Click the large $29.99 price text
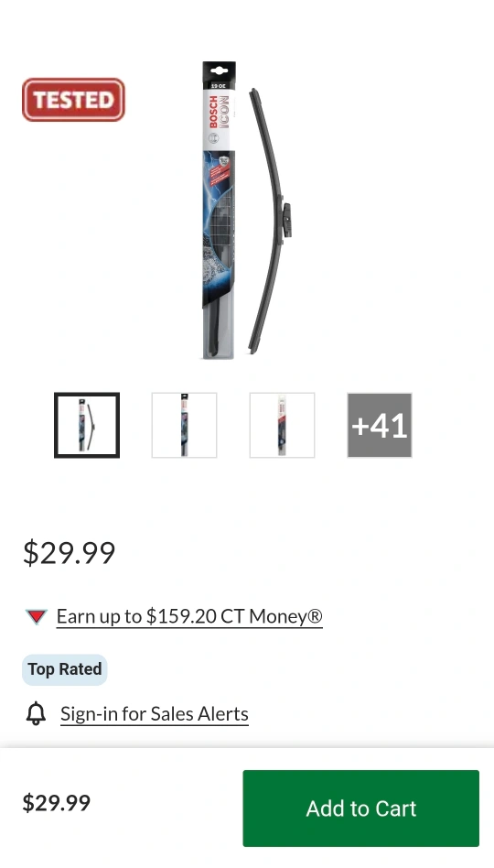Viewport: 494px width, 868px height. click(x=70, y=552)
